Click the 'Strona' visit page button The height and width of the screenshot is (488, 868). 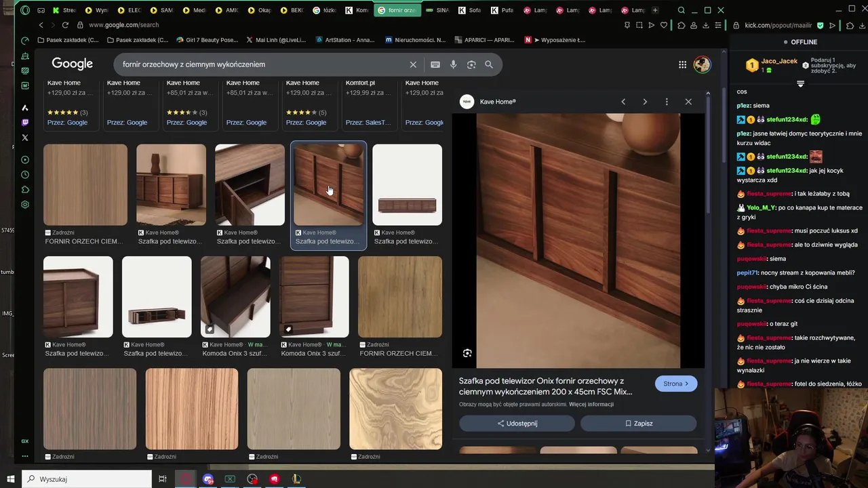tap(676, 384)
